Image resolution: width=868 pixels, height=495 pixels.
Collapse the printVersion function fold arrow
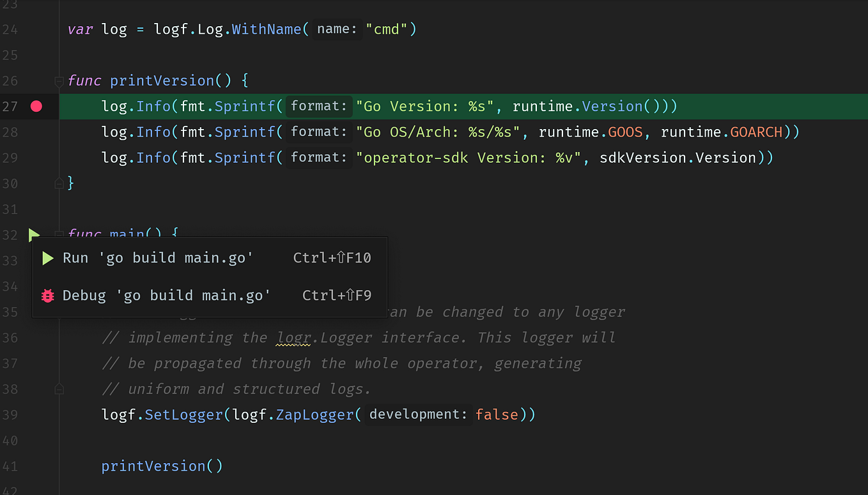pyautogui.click(x=58, y=81)
